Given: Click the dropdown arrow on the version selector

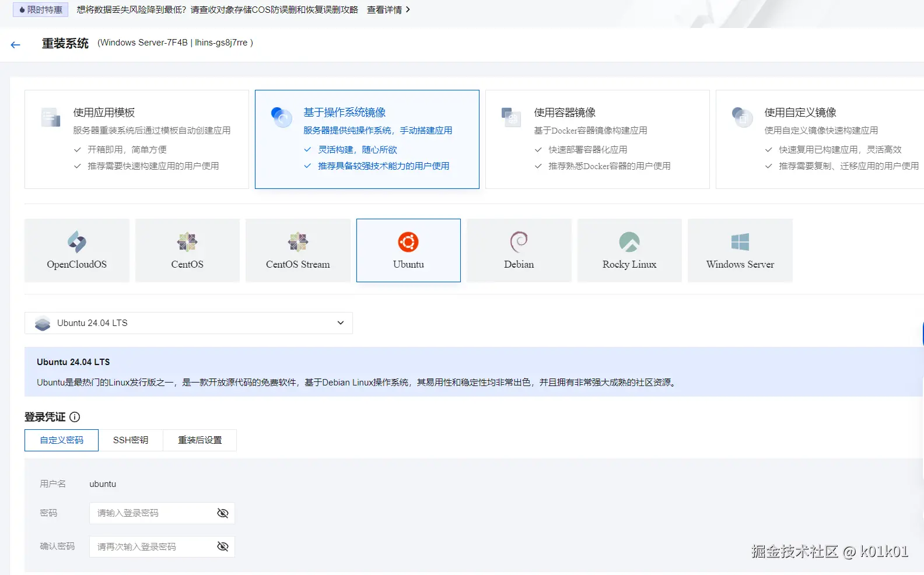Looking at the screenshot, I should coord(341,323).
